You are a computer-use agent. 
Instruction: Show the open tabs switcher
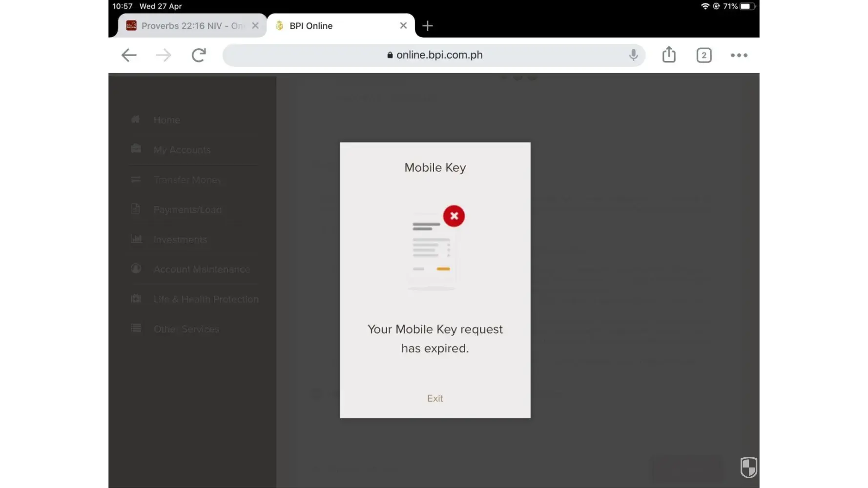click(x=704, y=55)
